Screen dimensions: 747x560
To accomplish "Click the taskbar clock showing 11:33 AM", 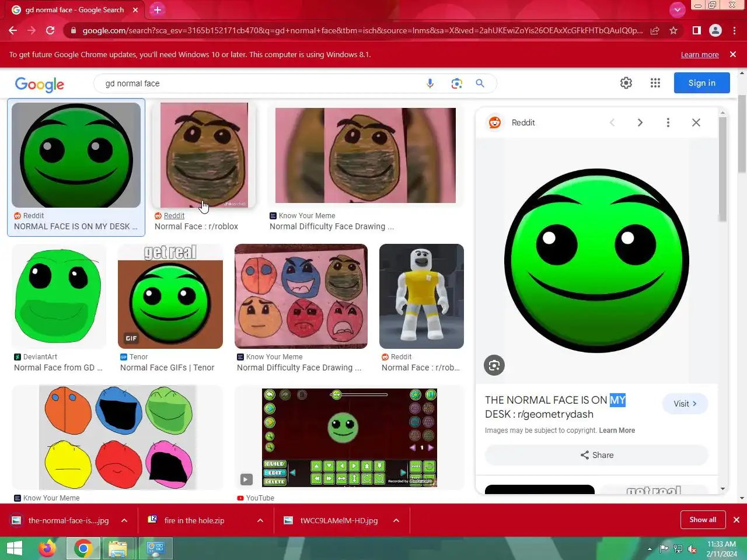I will pyautogui.click(x=722, y=549).
